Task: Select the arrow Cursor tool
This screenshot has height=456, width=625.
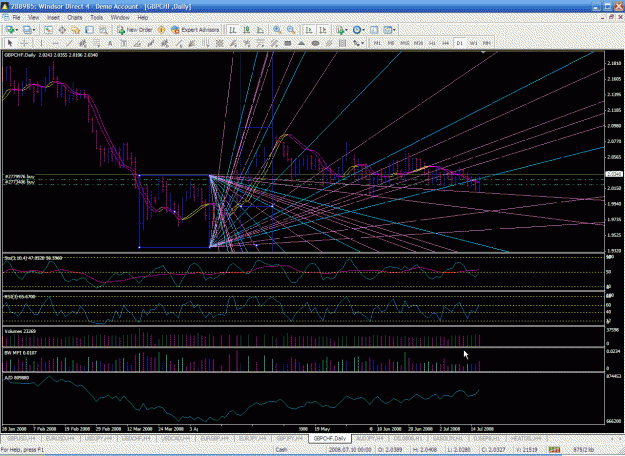Action: (10, 43)
